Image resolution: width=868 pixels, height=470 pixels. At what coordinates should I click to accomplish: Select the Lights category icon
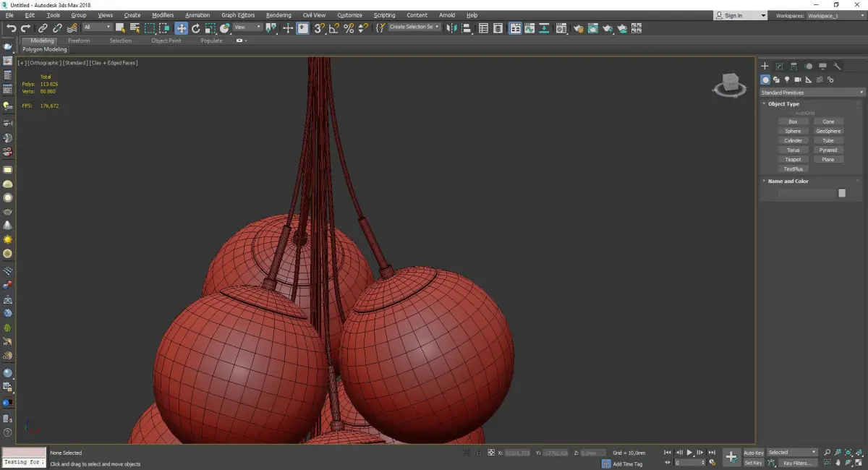tap(786, 80)
